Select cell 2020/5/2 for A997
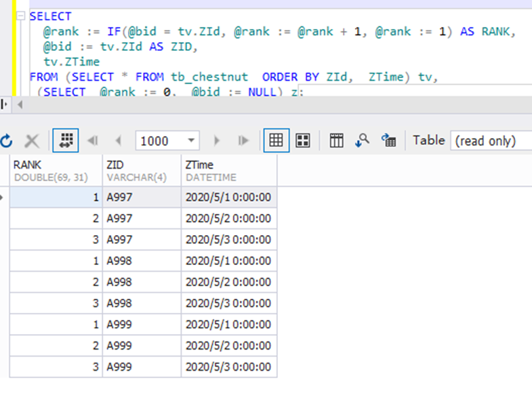Viewport: 532px width, 393px height. click(229, 218)
